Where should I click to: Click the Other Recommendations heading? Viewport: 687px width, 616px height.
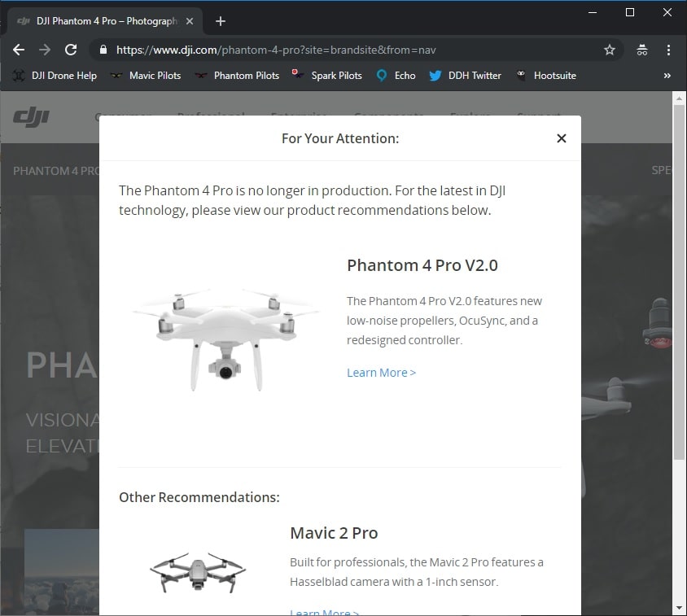point(199,497)
